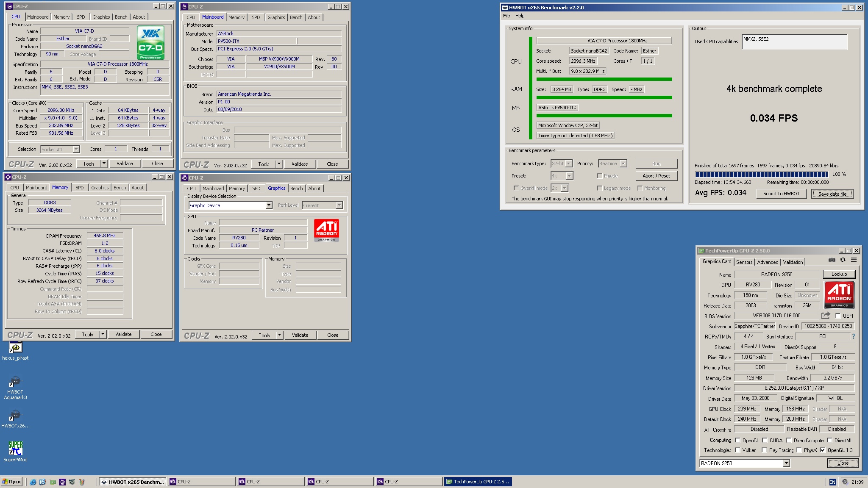Viewport: 868px width, 488px height.
Task: Switch to the Validation tab in GPU-Z
Action: point(793,262)
